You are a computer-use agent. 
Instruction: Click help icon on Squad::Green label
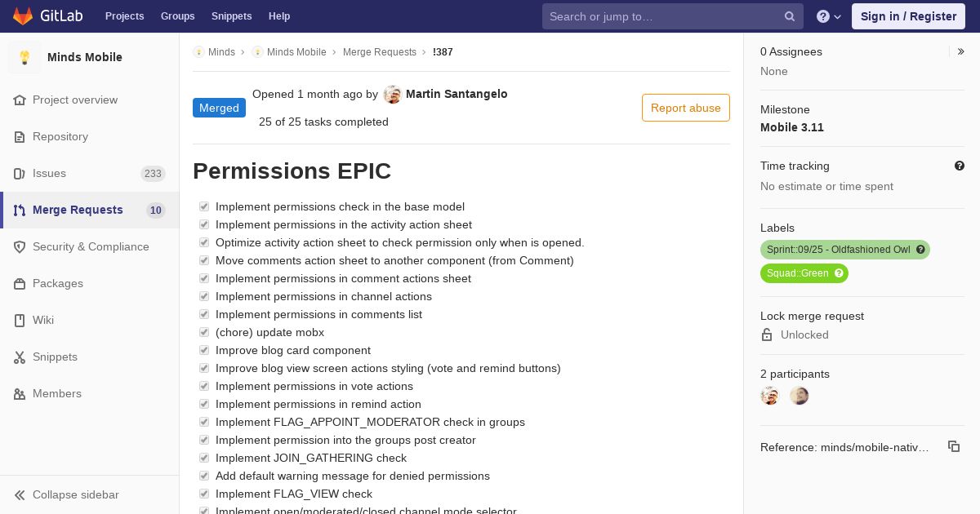(839, 273)
